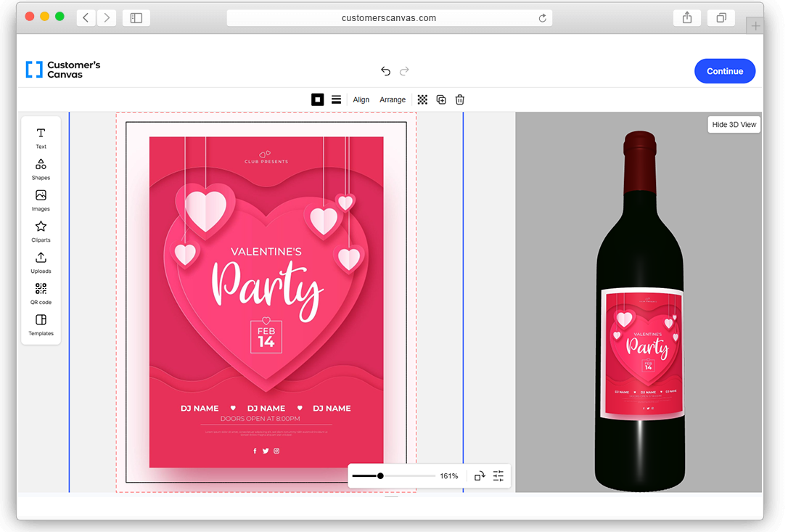Expand the Arrange options menu

393,100
